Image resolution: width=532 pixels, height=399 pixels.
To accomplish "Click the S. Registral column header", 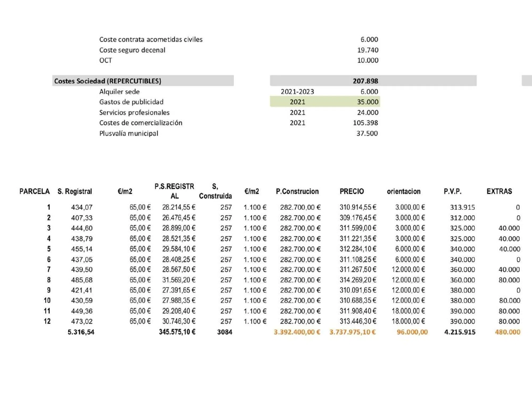I will [x=74, y=191].
